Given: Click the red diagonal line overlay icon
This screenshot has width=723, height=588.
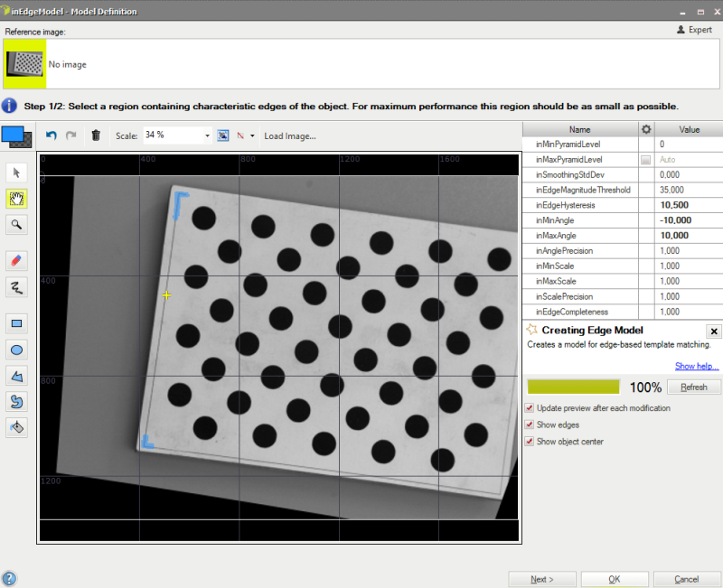Looking at the screenshot, I should [x=240, y=135].
